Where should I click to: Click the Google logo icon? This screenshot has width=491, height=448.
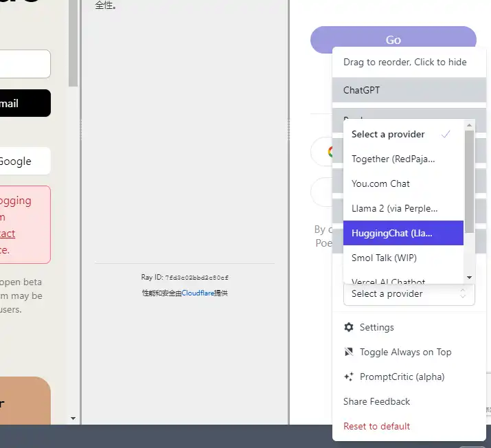tap(330, 152)
